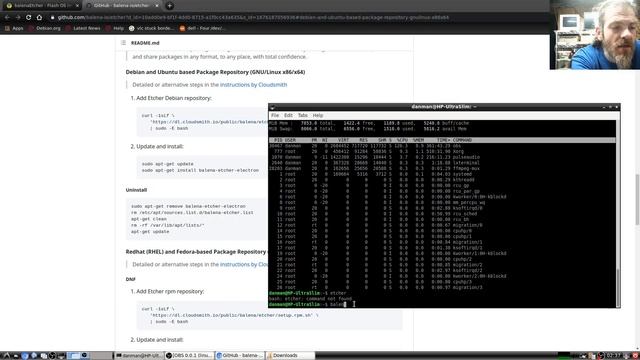Click the Uninstall commands code block
Screen dimensions: 640x360
pos(197,219)
